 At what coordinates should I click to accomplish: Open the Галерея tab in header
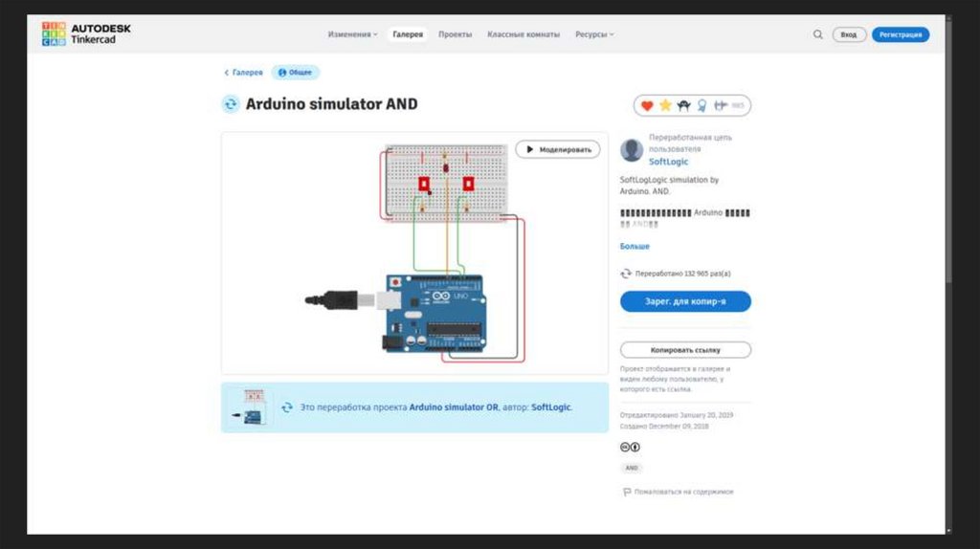click(x=408, y=34)
